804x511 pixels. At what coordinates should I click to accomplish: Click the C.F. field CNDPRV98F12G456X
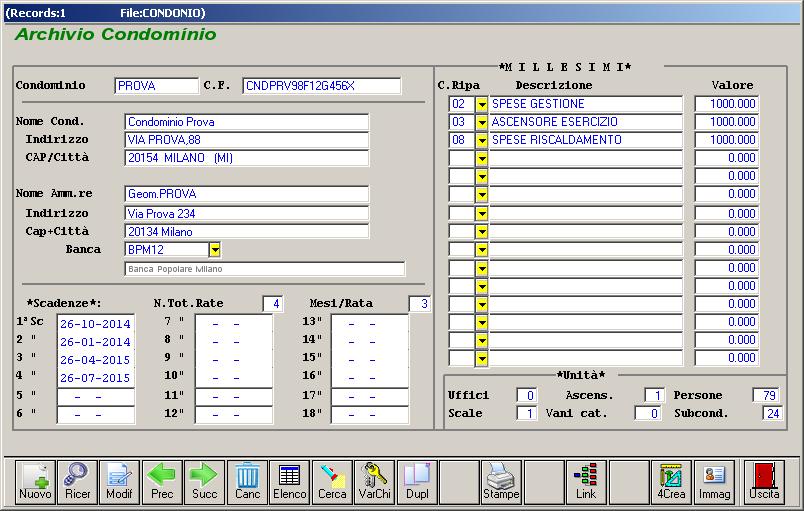tap(321, 86)
